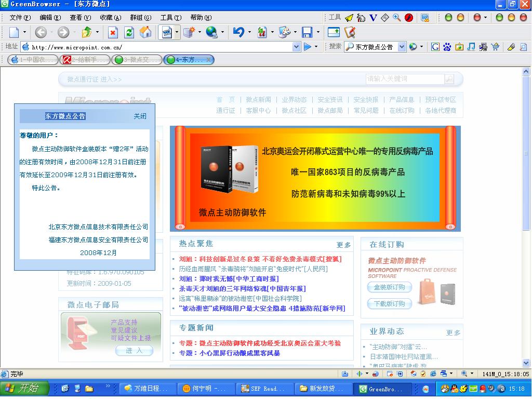532x399 pixels.
Task: Open the 新发放贷 taskbar folder window
Action: tap(323, 389)
